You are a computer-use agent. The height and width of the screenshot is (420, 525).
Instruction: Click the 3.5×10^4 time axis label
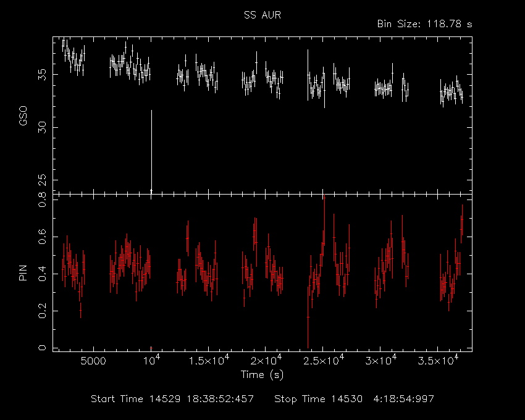click(438, 360)
